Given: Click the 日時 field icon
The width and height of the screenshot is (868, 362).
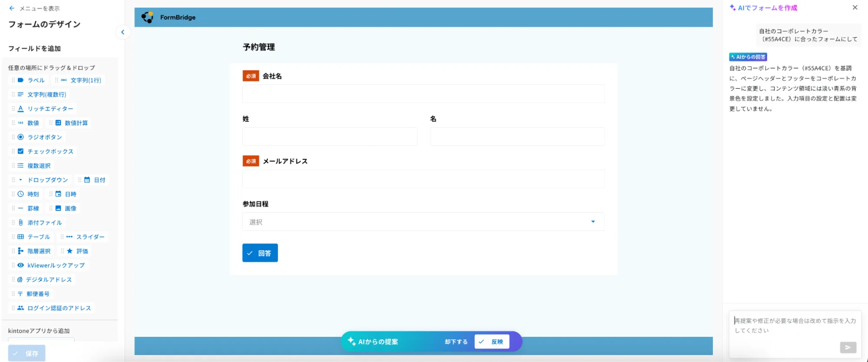Looking at the screenshot, I should pos(58,194).
